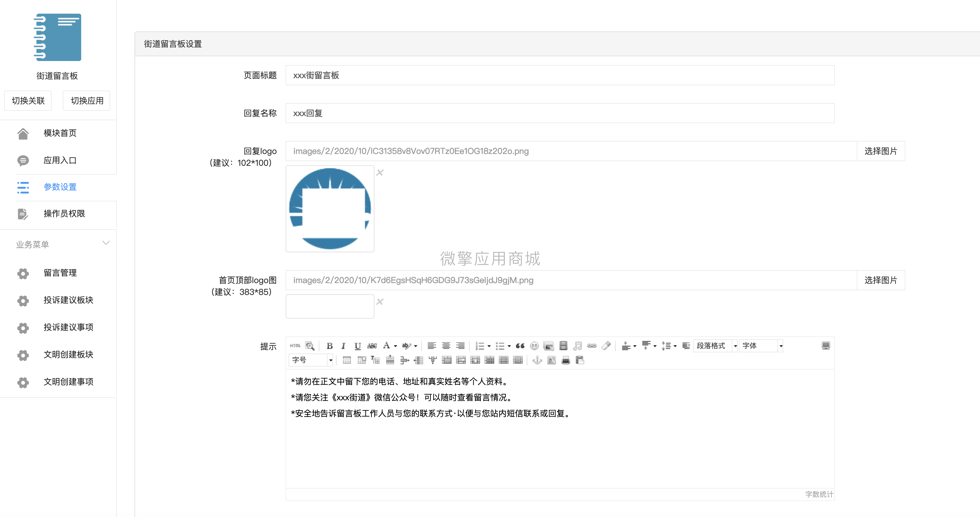
Task: Open 投诉建议事项 menu item
Action: pyautogui.click(x=68, y=327)
